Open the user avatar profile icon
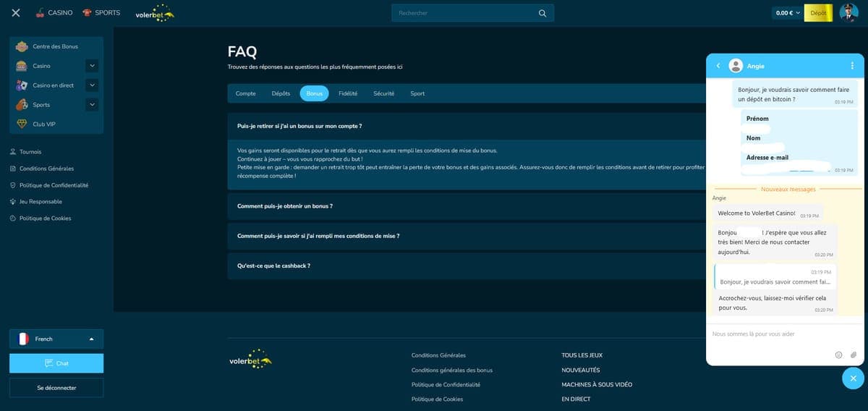Screen dimensions: 868x411 click(x=848, y=13)
